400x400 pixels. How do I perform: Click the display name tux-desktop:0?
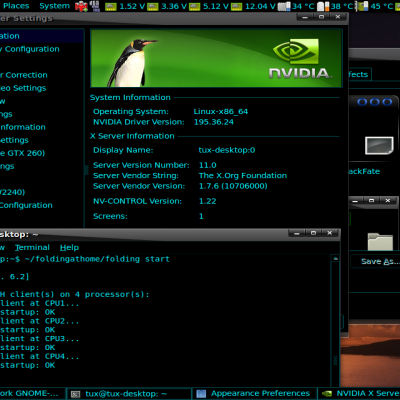click(227, 150)
